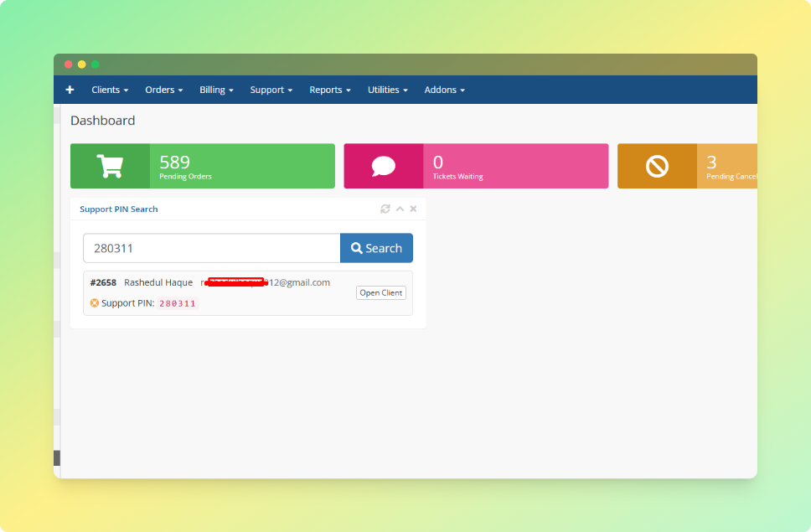
Task: Click the plus icon in the navigation bar
Action: point(70,90)
